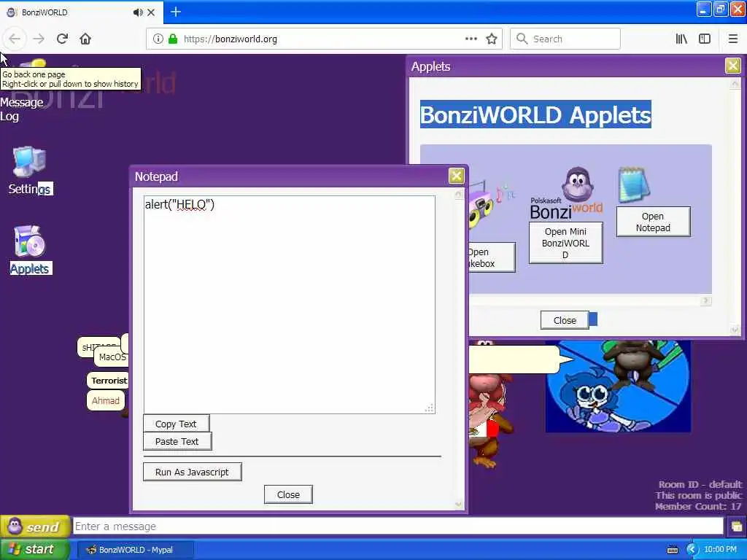
Task: Open site information icon in address bar
Action: pos(158,39)
